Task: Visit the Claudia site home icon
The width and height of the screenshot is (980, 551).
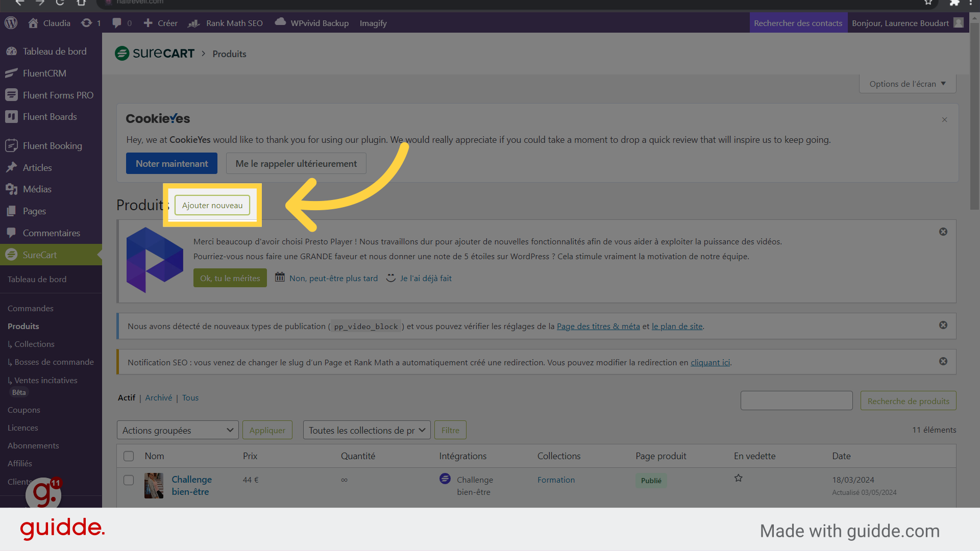Action: [33, 23]
